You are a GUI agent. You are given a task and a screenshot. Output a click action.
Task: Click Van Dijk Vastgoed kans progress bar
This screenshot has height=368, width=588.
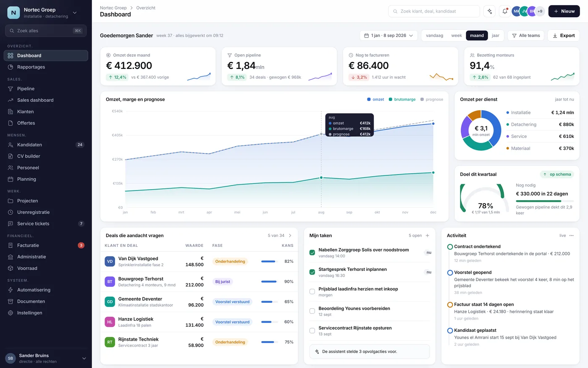tap(269, 262)
